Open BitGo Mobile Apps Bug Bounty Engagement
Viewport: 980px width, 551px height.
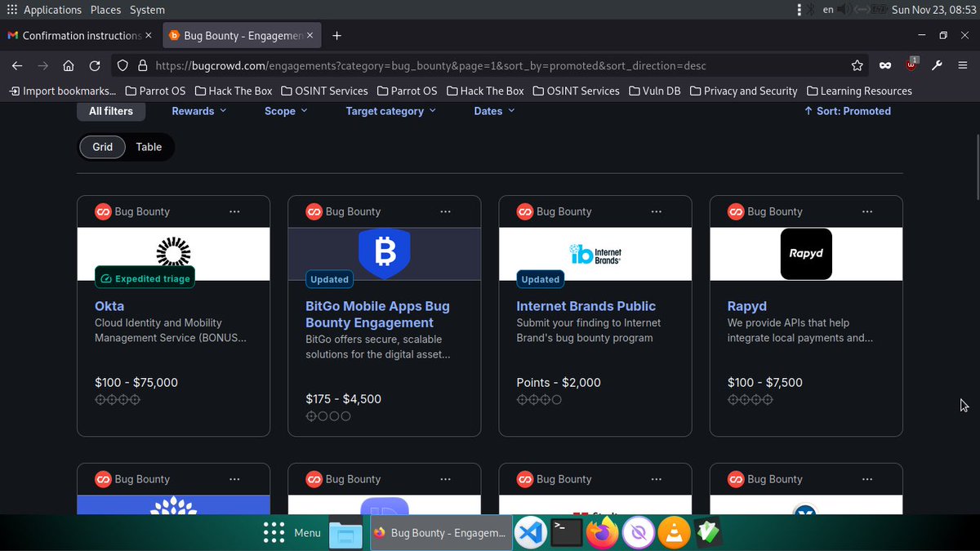coord(377,314)
